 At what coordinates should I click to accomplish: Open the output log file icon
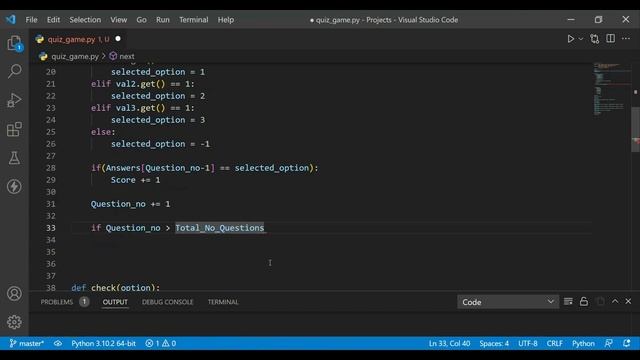pyautogui.click(x=600, y=302)
